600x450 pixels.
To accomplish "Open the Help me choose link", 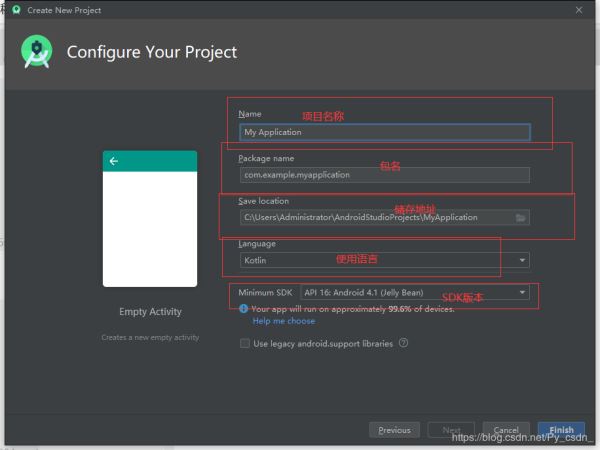I will tap(283, 321).
